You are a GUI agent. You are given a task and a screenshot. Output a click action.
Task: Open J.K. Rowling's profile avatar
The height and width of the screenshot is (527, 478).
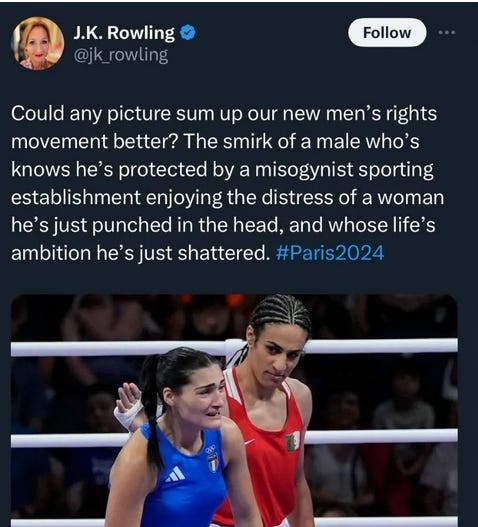pyautogui.click(x=38, y=43)
